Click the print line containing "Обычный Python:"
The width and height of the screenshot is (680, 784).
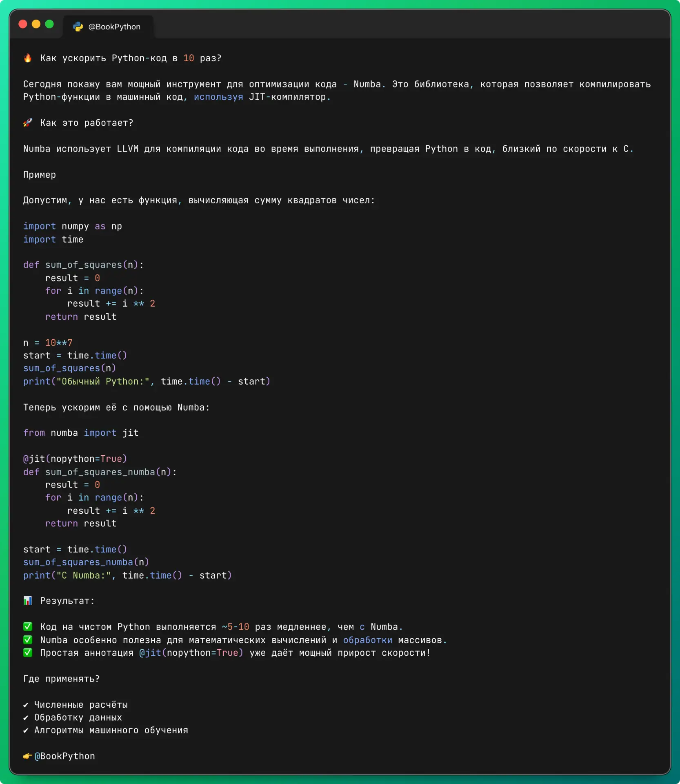point(147,381)
